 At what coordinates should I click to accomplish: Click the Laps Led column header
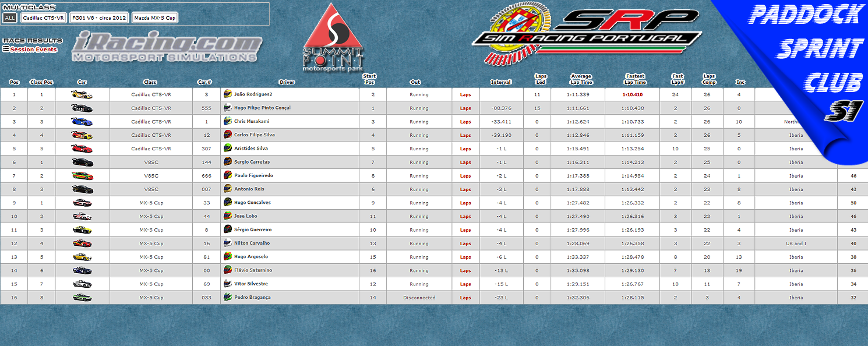541,79
